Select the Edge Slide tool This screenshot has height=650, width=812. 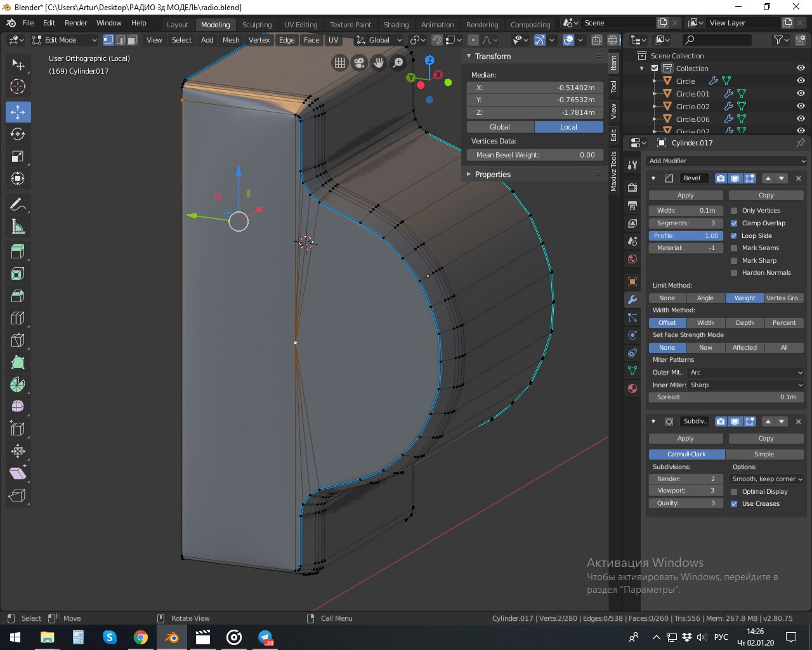point(18,429)
